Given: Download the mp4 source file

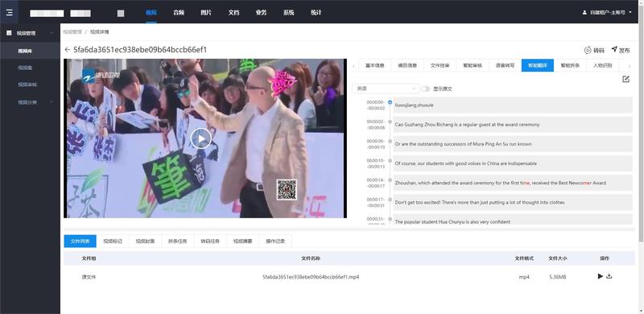Looking at the screenshot, I should coord(609,276).
